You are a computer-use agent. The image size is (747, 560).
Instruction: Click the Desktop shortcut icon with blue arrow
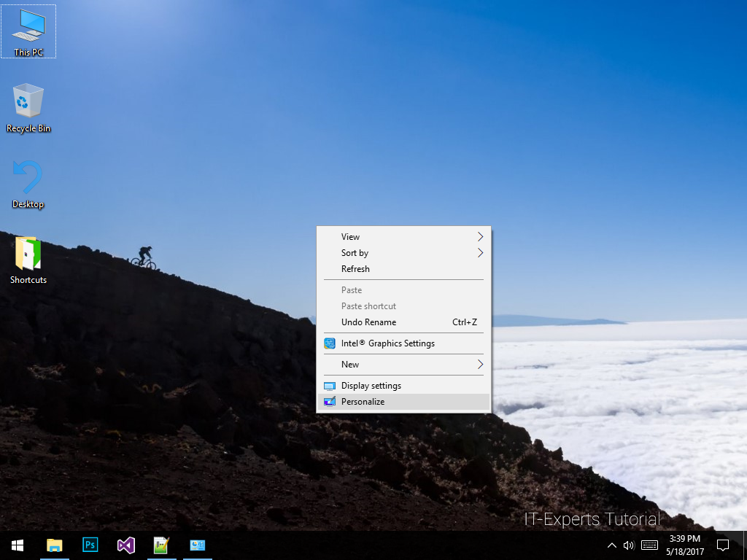pyautogui.click(x=28, y=184)
